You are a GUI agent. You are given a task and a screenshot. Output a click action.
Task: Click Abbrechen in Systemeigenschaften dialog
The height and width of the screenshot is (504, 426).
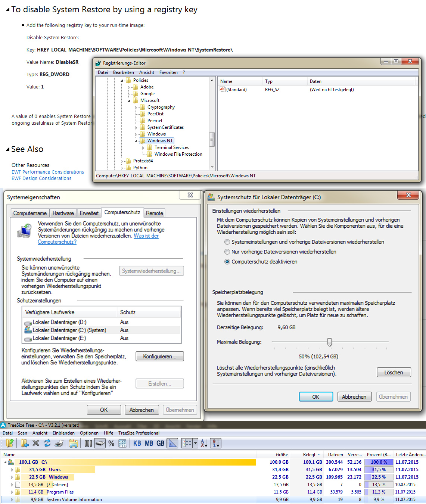[x=142, y=410]
